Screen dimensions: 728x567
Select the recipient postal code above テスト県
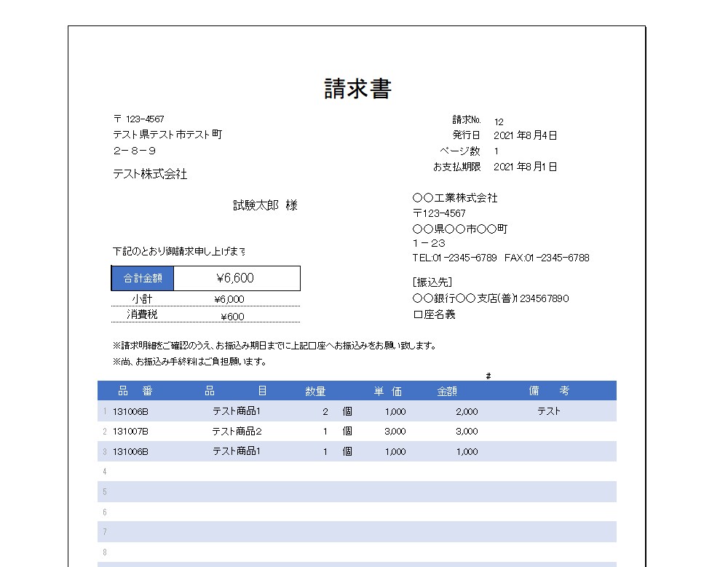pyautogui.click(x=139, y=119)
